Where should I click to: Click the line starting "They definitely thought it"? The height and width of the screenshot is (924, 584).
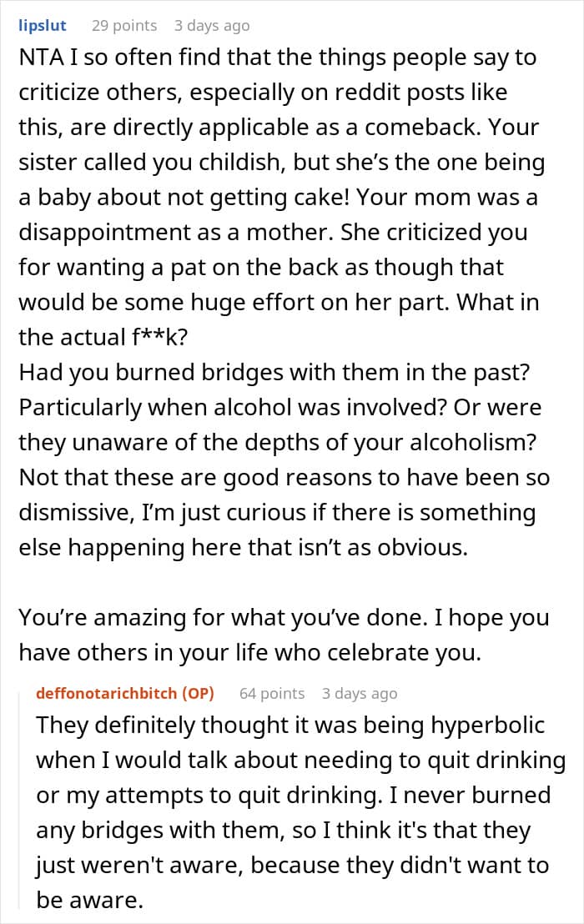290,725
